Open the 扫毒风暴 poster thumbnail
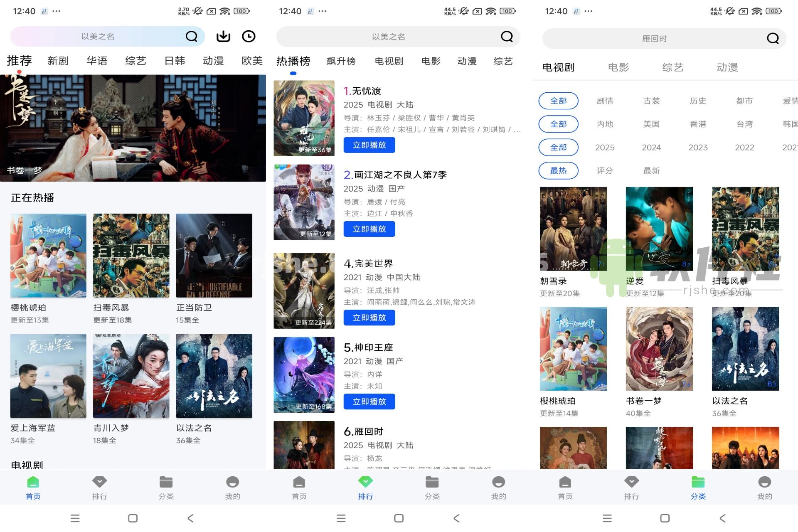798x532 pixels. [131, 255]
